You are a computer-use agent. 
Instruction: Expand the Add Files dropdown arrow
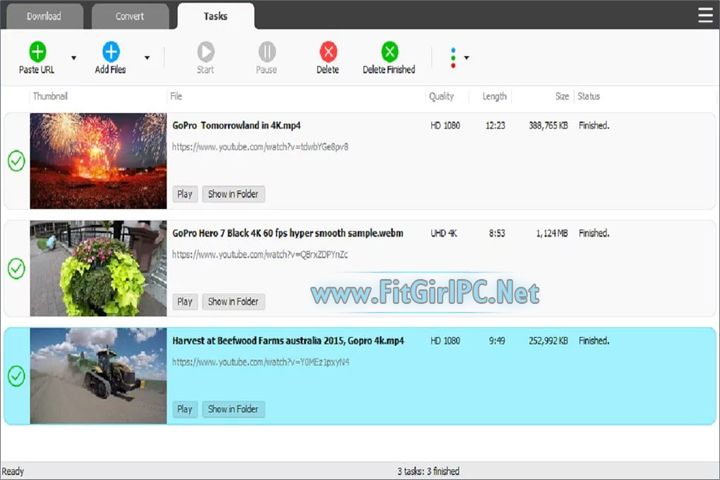click(147, 58)
